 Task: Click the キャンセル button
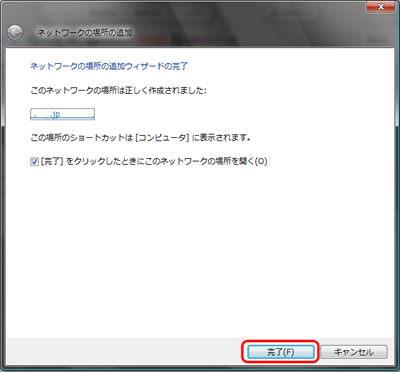(354, 352)
